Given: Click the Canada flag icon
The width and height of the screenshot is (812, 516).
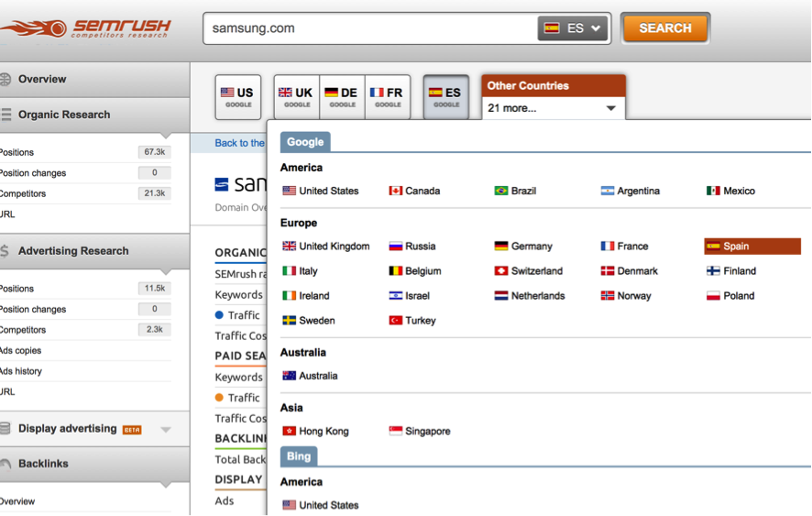Looking at the screenshot, I should point(396,191).
